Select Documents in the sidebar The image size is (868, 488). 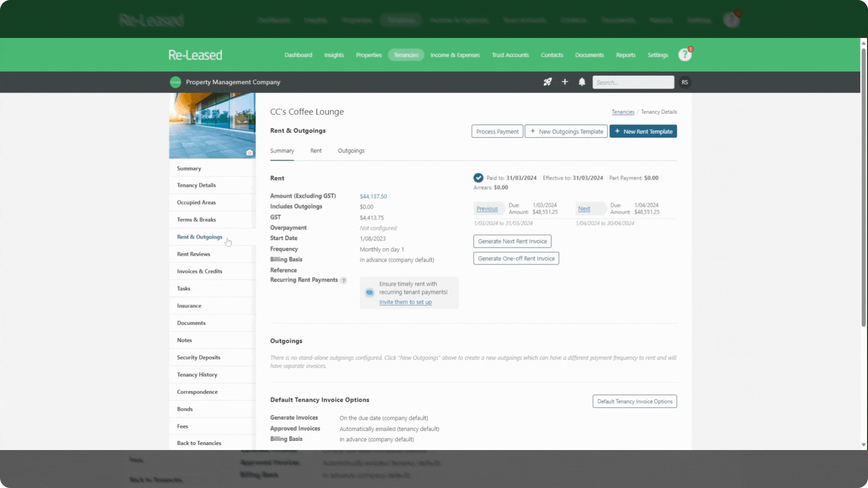coord(212,323)
